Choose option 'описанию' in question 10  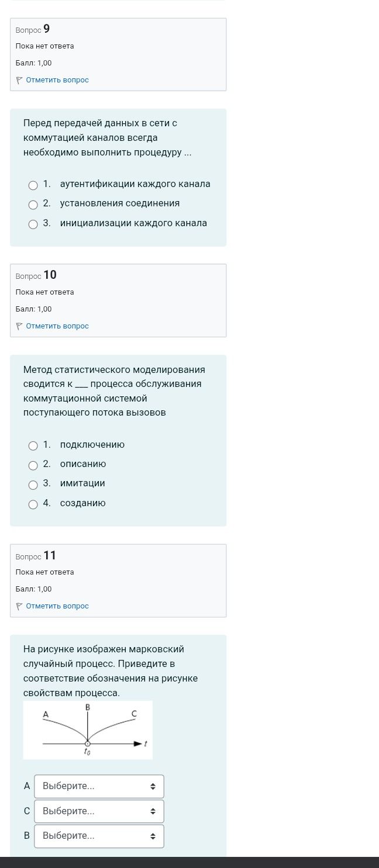click(x=33, y=465)
